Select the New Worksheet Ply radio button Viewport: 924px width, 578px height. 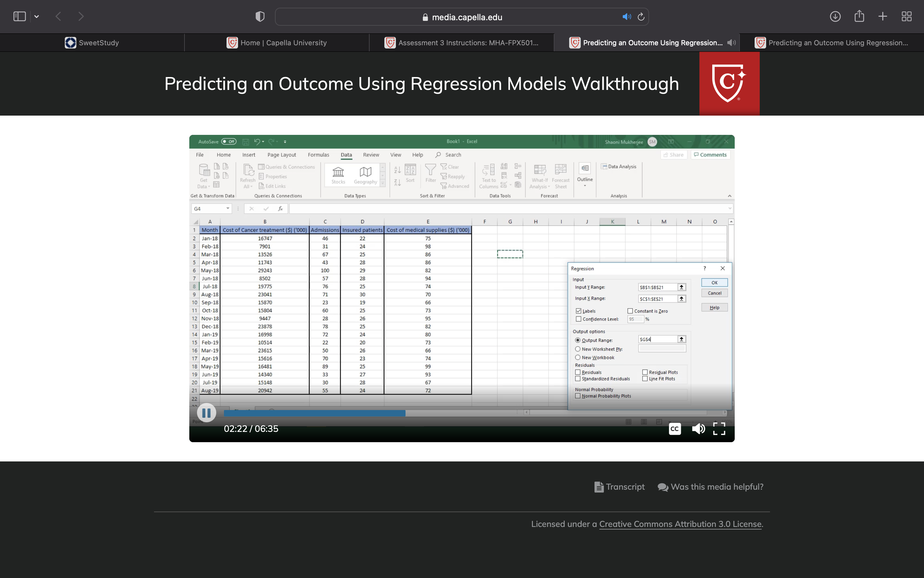coord(578,349)
